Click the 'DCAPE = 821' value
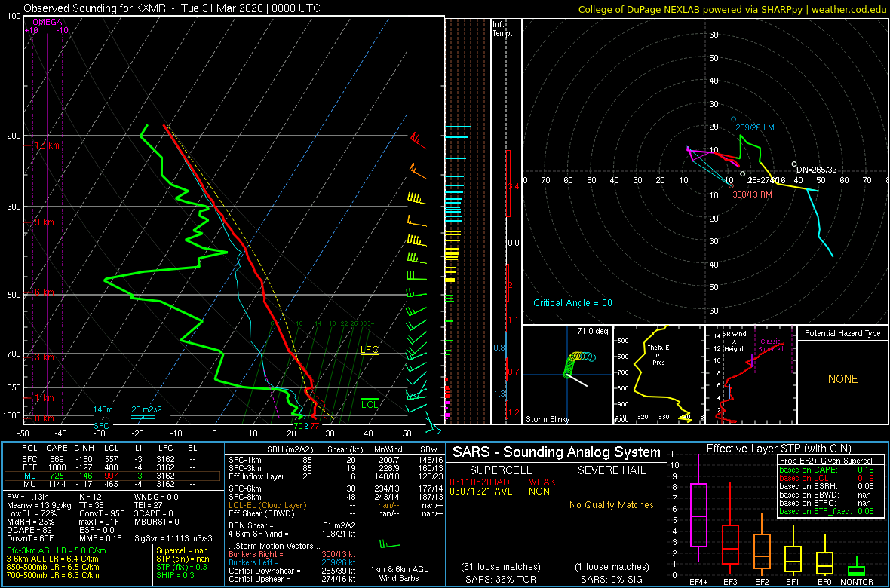The height and width of the screenshot is (588, 890). point(31,531)
